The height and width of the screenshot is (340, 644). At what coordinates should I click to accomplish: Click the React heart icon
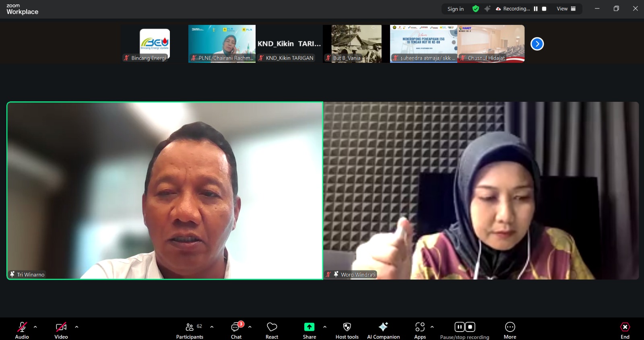[272, 330]
